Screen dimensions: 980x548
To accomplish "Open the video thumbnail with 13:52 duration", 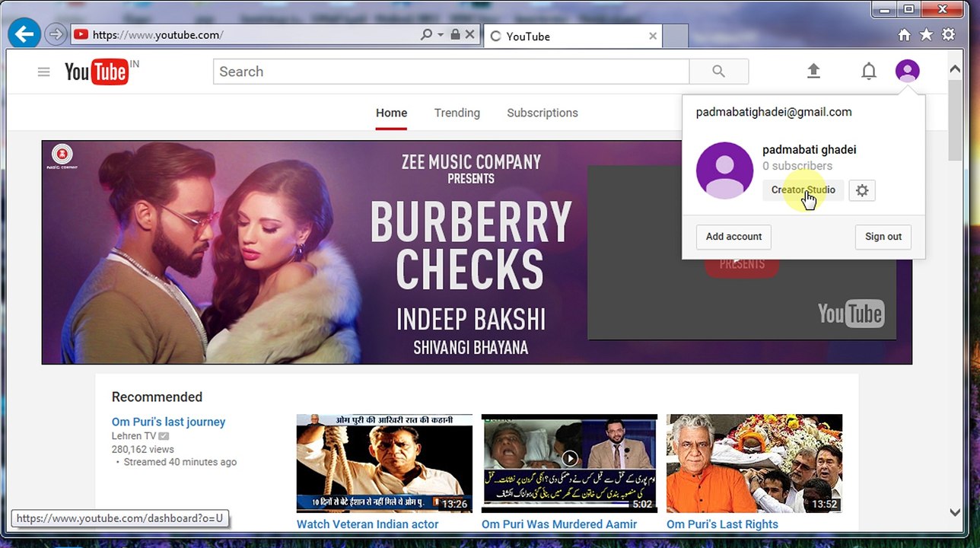I will 754,464.
